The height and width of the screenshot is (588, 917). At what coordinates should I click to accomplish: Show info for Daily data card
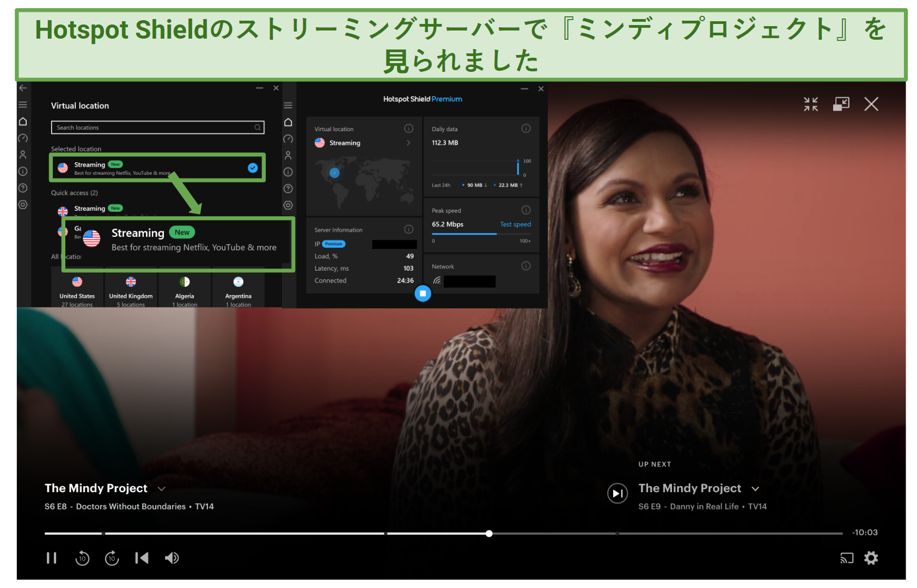click(x=525, y=128)
